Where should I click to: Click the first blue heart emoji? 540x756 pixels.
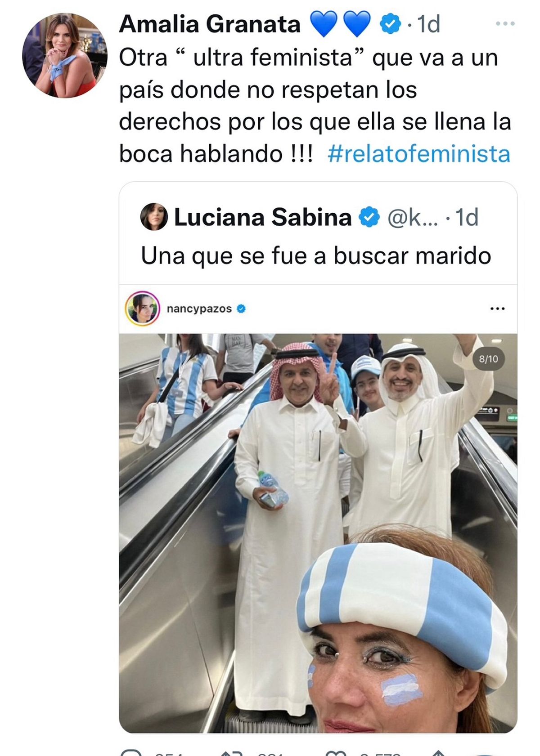[324, 24]
